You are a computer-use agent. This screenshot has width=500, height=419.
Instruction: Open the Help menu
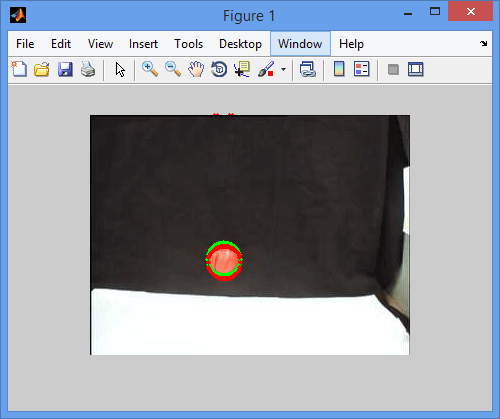(x=351, y=44)
